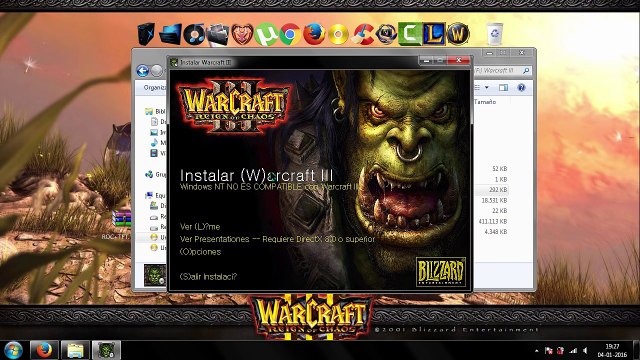
Task: Open Organizar menu in Explorer
Action: [x=155, y=87]
